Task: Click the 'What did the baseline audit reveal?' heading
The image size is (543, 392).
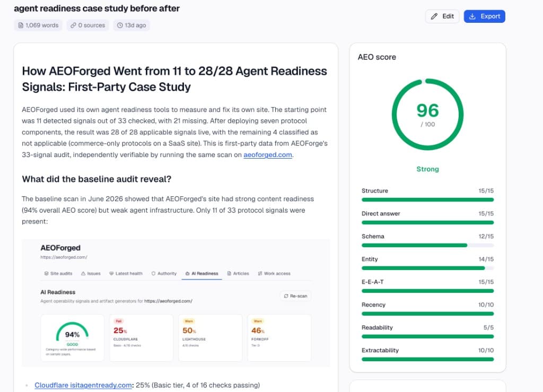Action: (97, 179)
